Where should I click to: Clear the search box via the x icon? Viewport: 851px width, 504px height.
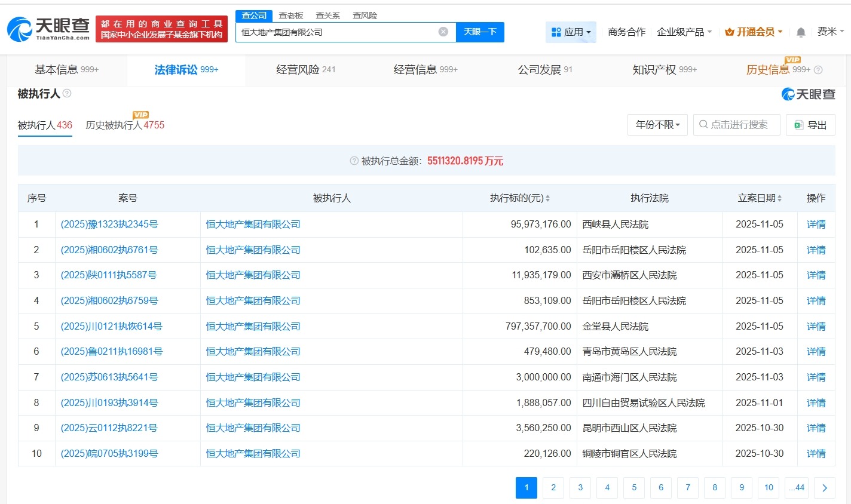tap(442, 32)
